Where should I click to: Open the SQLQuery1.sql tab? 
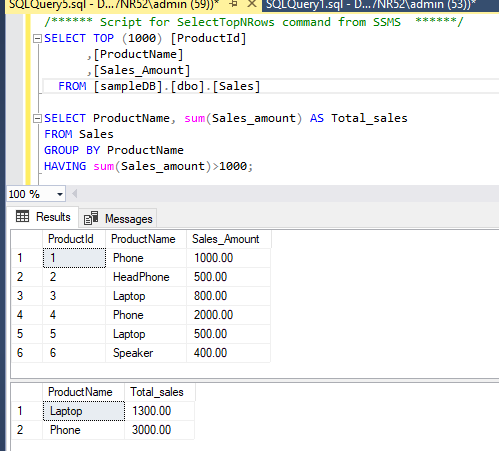click(371, 4)
